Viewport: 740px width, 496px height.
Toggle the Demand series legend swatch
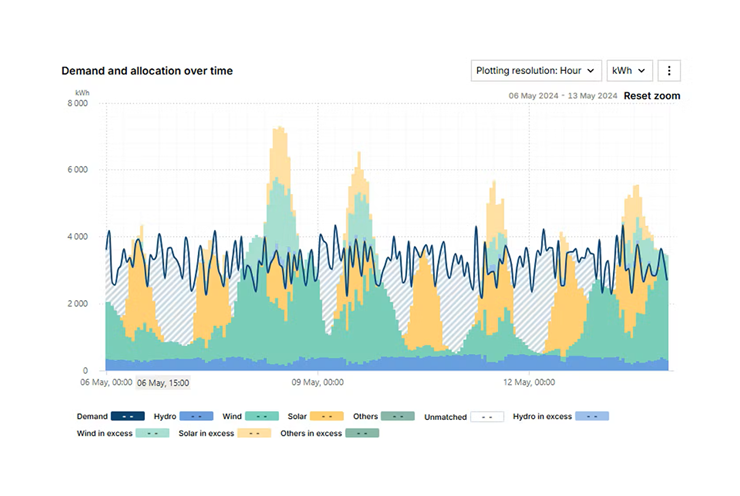click(x=128, y=416)
